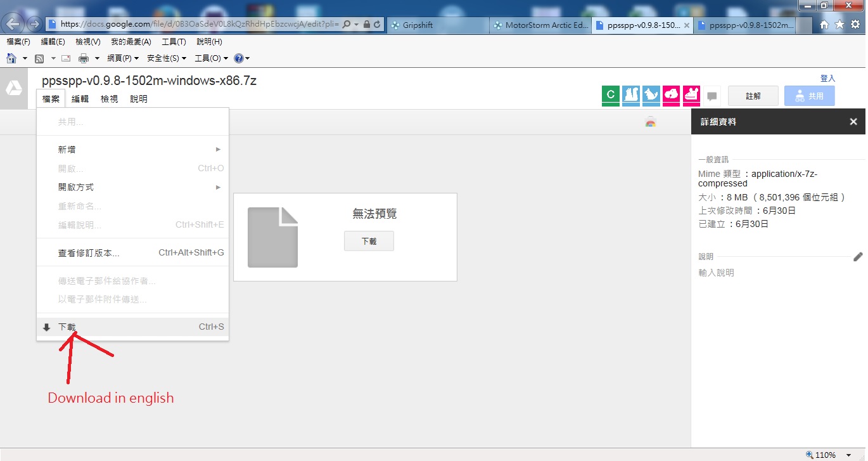868x461 pixels.
Task: Click the 登入 sign-in link
Action: (x=827, y=79)
